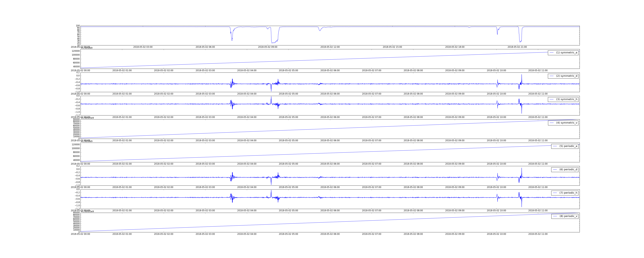Select the "(8) periodic_v" legend entry
644x258 pixels.
(x=568, y=216)
